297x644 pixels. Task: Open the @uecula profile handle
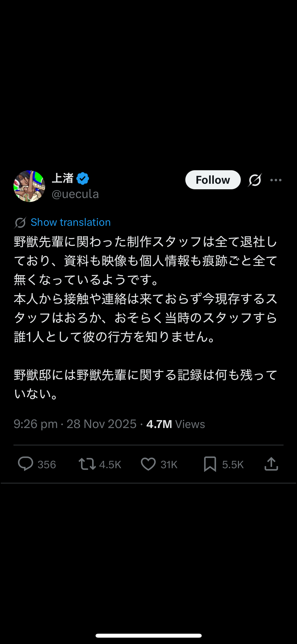click(x=75, y=194)
